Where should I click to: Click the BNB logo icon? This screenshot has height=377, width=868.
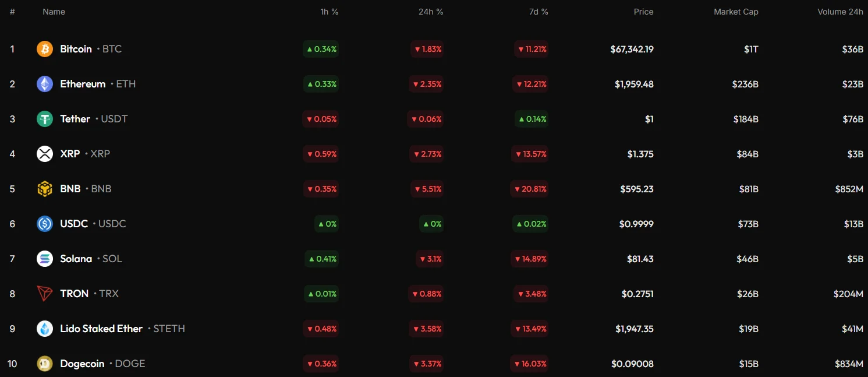click(x=45, y=189)
